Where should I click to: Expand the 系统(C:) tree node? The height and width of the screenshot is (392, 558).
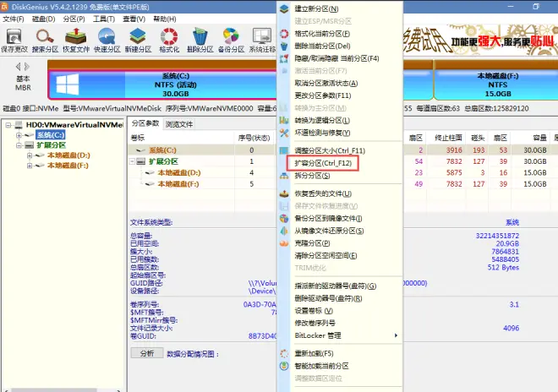[x=19, y=135]
